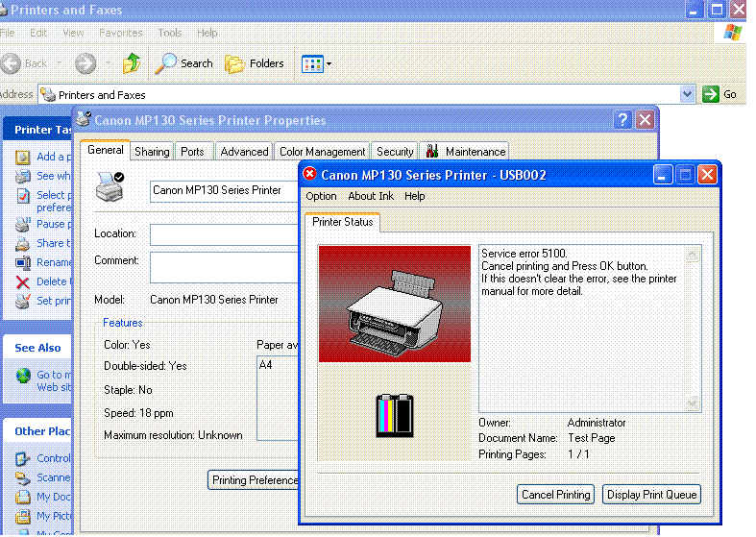Click the Printers and Faxes address icon

pyautogui.click(x=48, y=94)
